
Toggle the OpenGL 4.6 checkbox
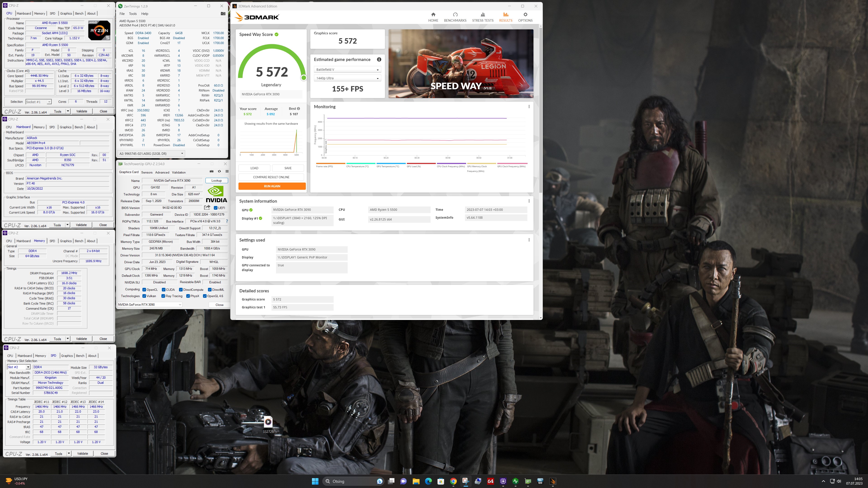(205, 296)
